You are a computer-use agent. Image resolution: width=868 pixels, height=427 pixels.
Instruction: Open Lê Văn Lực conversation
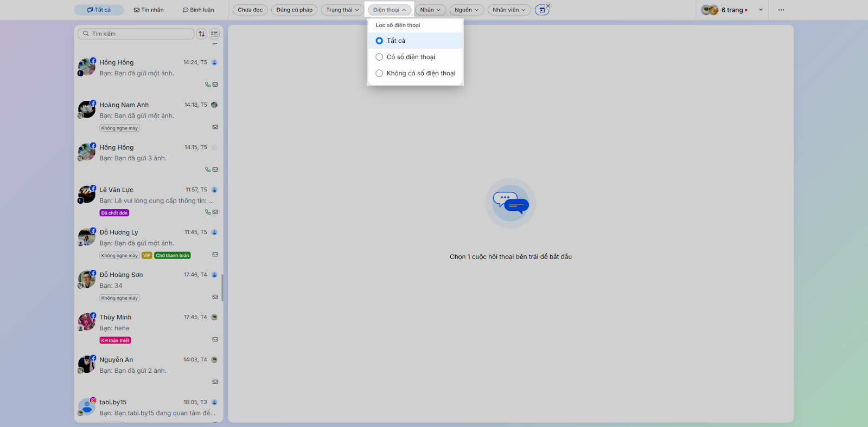click(149, 200)
